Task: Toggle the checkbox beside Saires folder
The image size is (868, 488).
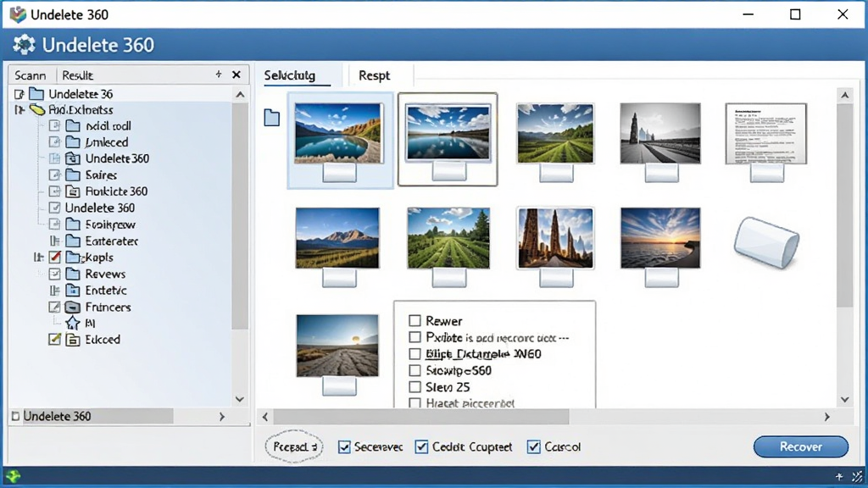Action: 54,175
